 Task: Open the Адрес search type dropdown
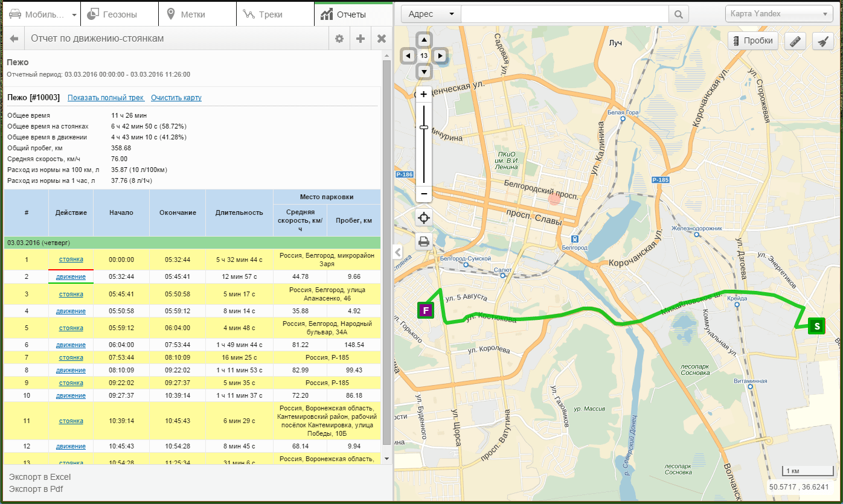431,14
